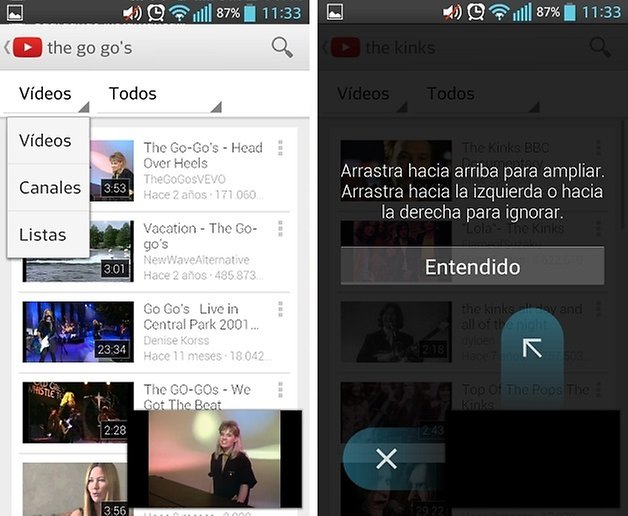The width and height of the screenshot is (628, 516).
Task: Choose 'Canales' in the dropdown list
Action: (48, 187)
